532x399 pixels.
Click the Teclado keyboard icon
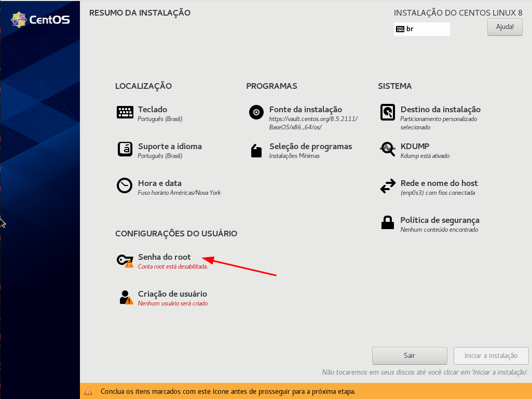[125, 112]
